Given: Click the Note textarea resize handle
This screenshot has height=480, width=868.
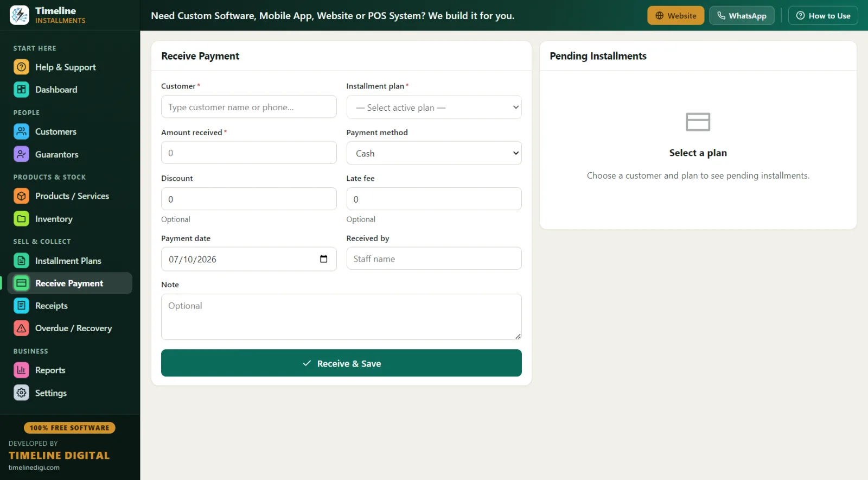Looking at the screenshot, I should 518,336.
